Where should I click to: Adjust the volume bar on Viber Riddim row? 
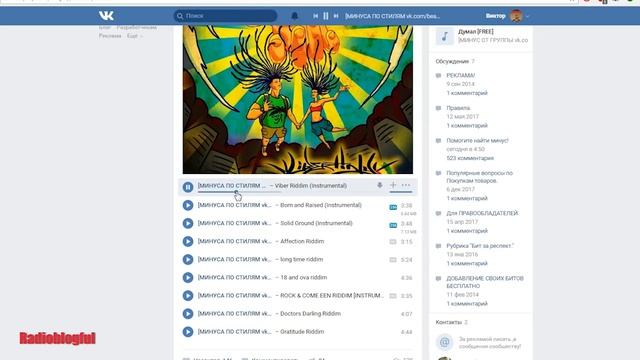(x=400, y=192)
